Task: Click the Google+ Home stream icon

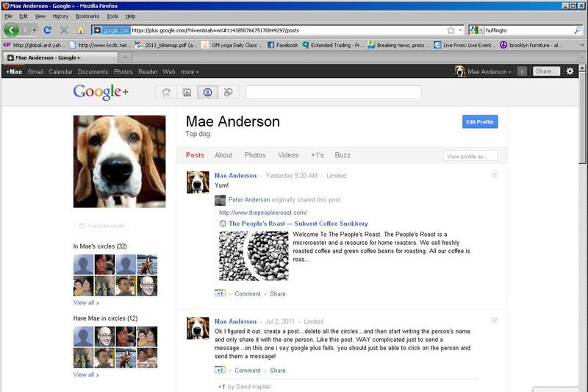Action: point(166,93)
